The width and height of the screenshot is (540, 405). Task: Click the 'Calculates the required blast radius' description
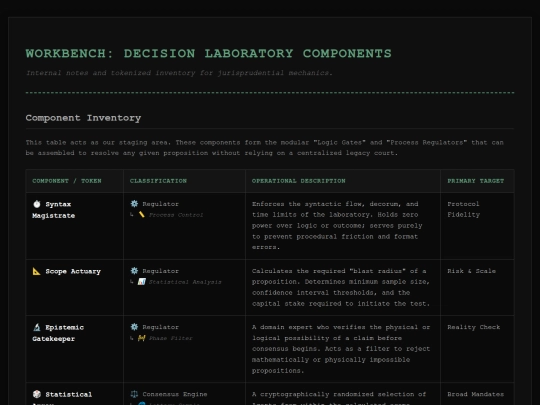click(341, 287)
